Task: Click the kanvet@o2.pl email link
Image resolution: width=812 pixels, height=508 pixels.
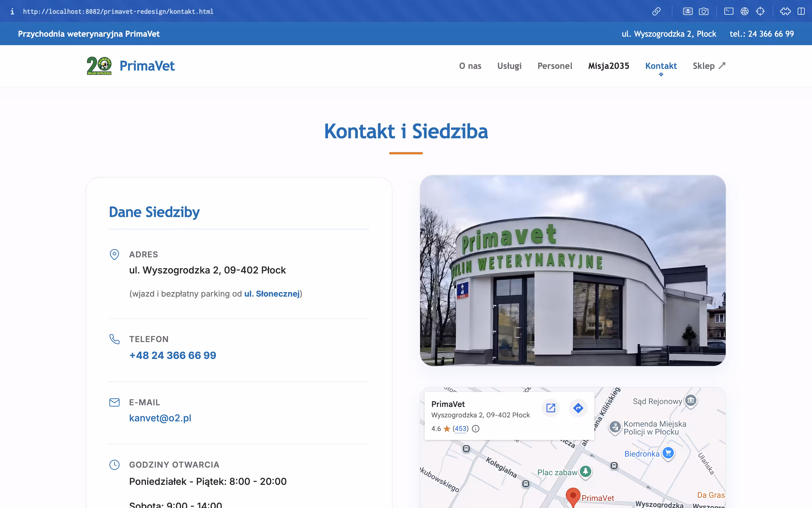Action: pyautogui.click(x=160, y=418)
